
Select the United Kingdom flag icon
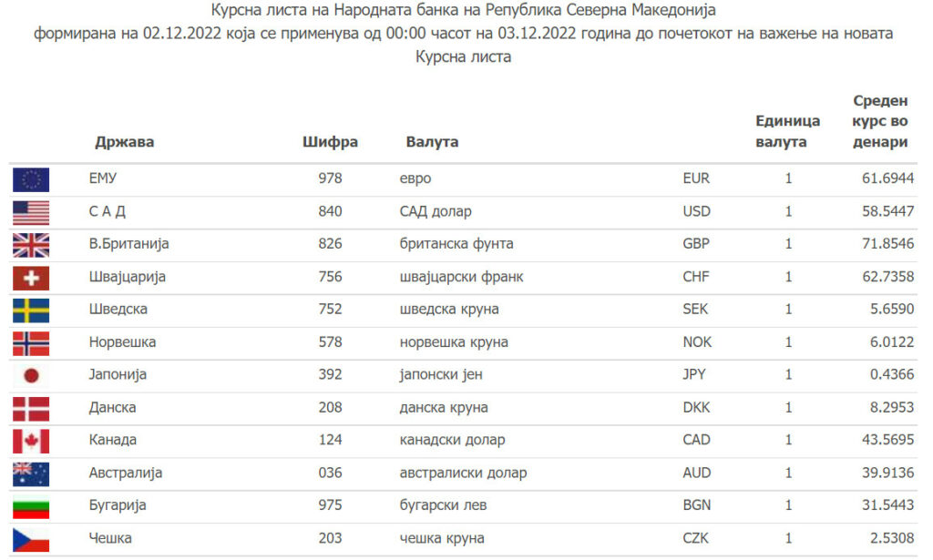[31, 245]
